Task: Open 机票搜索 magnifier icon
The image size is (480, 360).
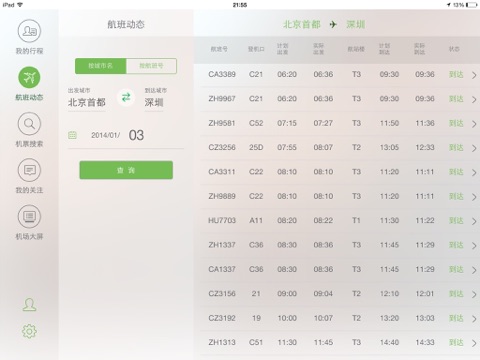Action: (29, 124)
